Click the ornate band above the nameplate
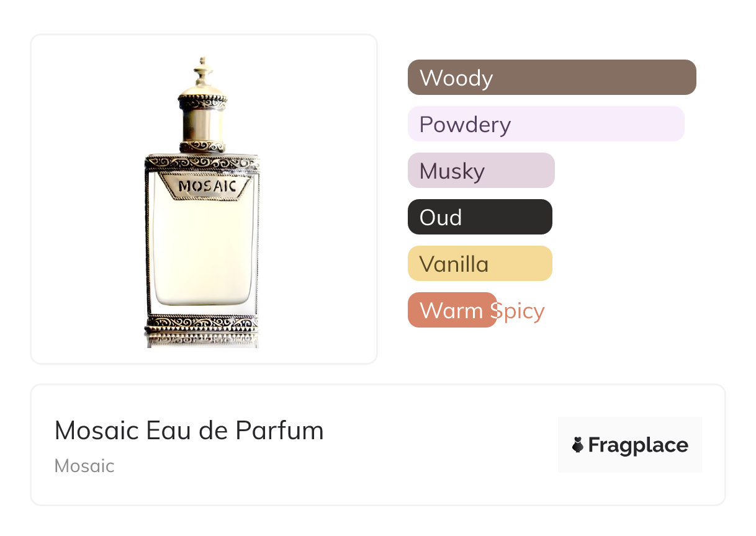756x536 pixels. click(202, 163)
